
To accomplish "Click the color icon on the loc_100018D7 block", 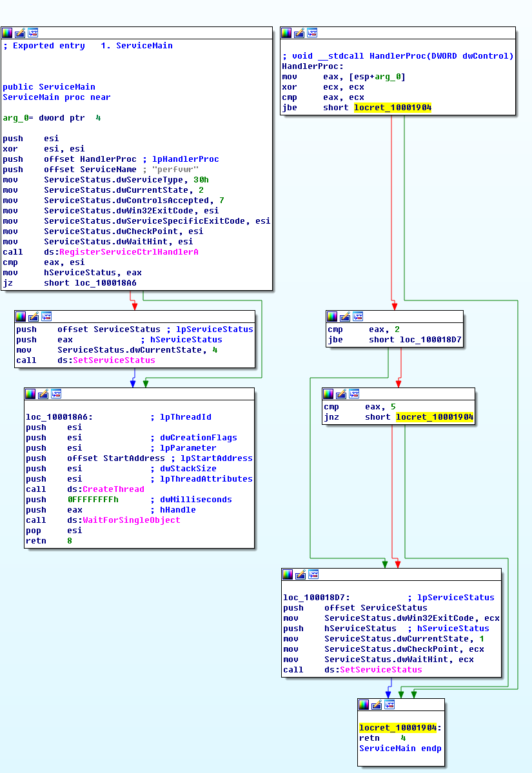I will point(288,574).
